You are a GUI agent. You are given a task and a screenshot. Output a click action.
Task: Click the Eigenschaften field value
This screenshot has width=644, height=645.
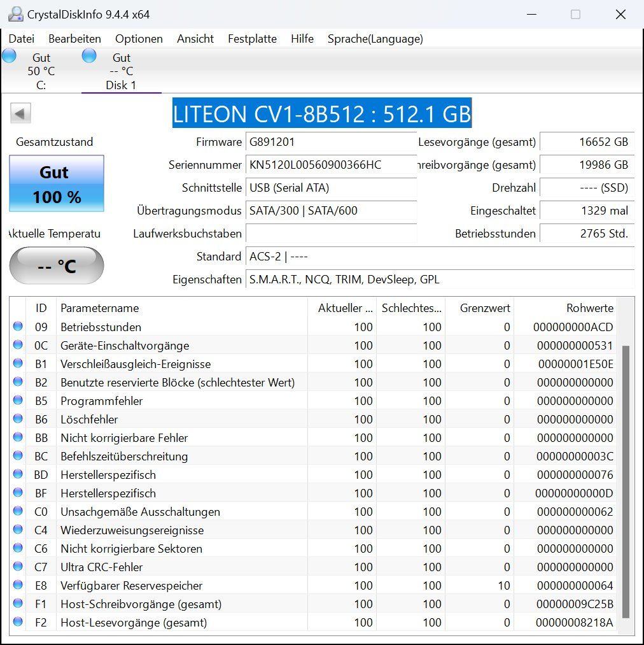[x=440, y=280]
